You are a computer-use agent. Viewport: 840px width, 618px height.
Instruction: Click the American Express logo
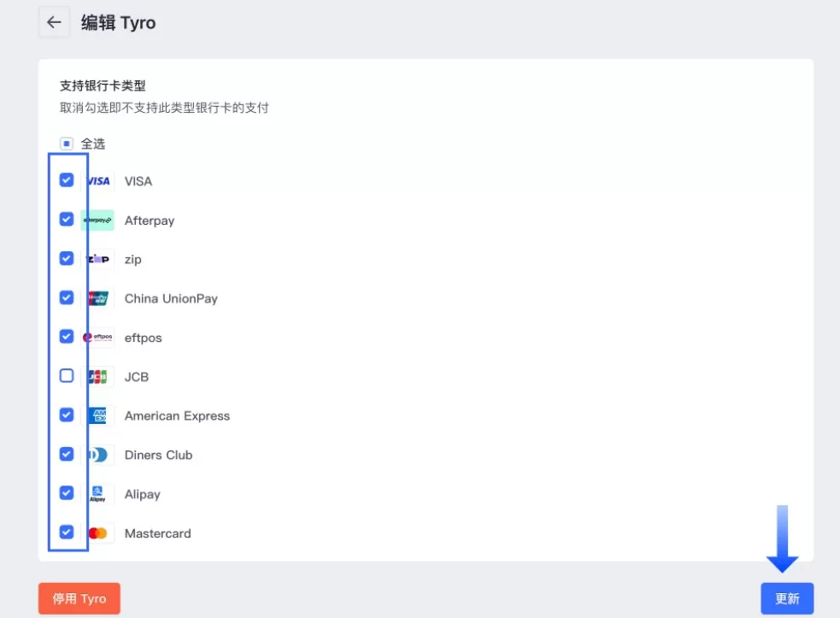click(97, 415)
